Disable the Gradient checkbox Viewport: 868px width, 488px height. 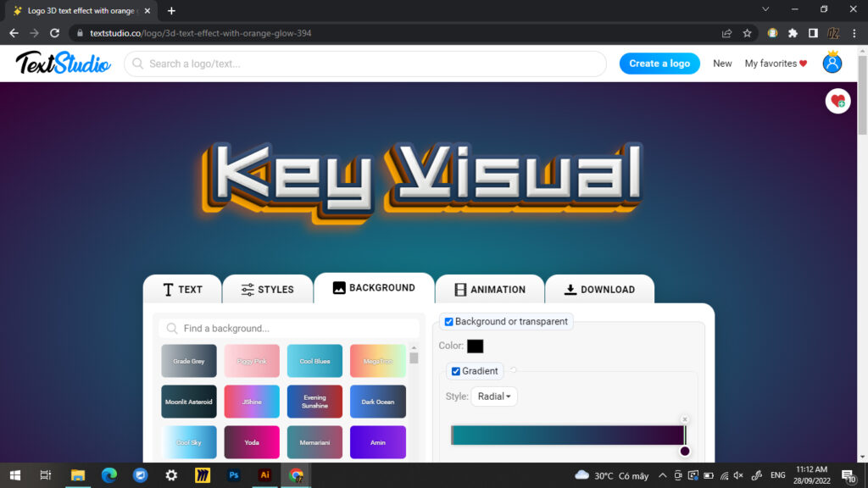456,371
